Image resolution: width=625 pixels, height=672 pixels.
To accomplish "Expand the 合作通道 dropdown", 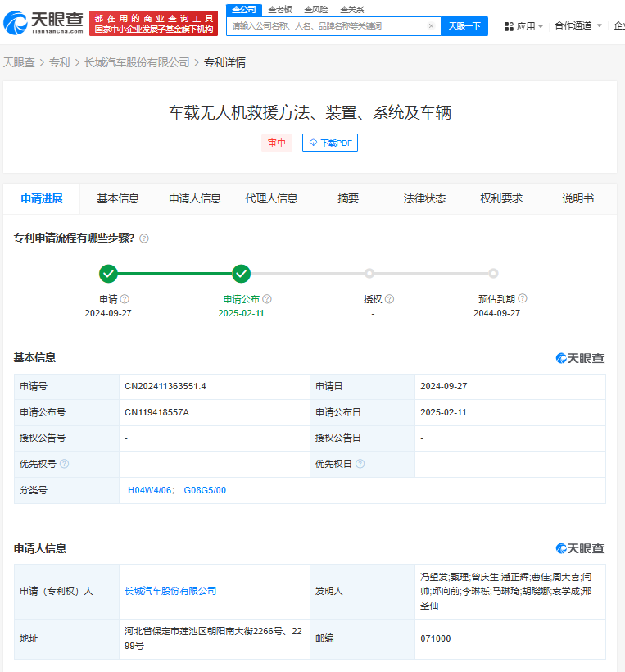I will pyautogui.click(x=577, y=26).
